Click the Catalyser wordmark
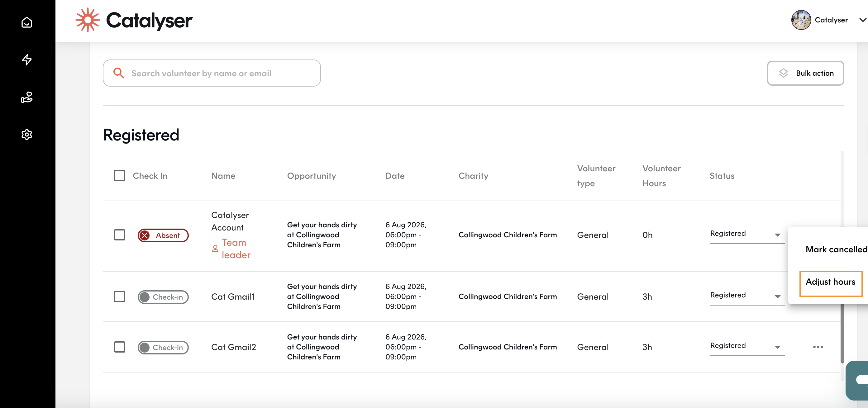868x408 pixels. pos(149,20)
